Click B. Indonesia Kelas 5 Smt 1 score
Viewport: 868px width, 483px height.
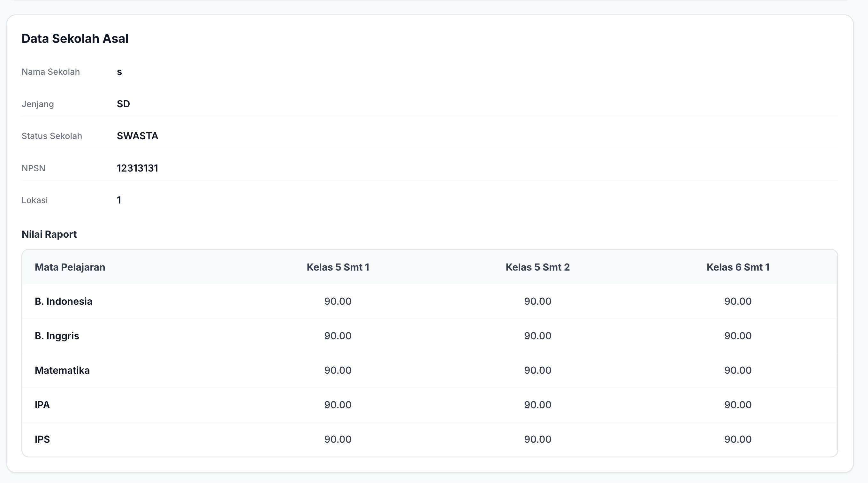pyautogui.click(x=338, y=301)
